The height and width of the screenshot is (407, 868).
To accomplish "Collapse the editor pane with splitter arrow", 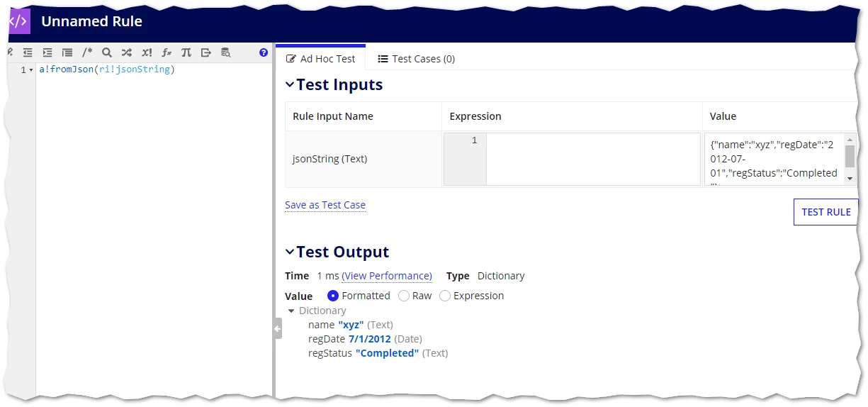I will click(277, 328).
